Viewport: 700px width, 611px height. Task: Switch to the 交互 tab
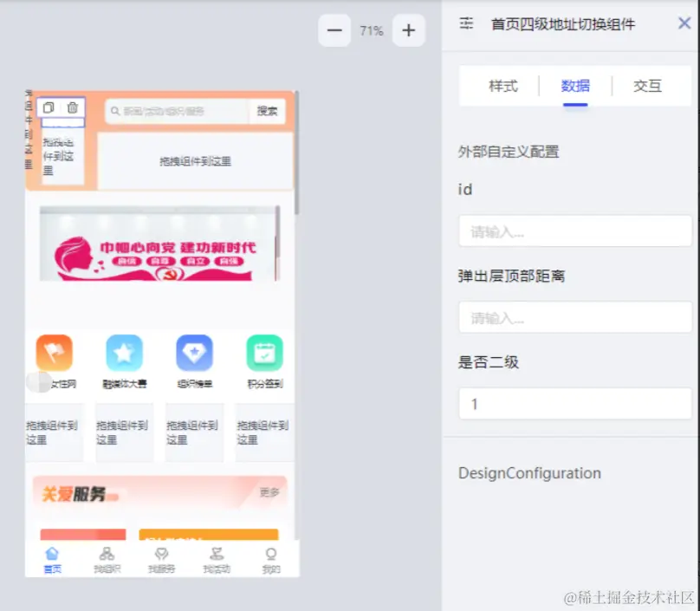pos(647,86)
